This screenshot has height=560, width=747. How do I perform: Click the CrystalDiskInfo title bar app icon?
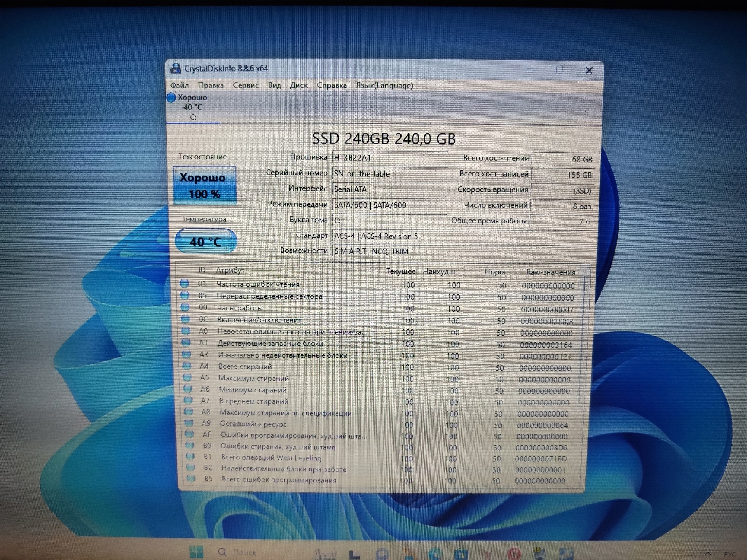(x=175, y=69)
